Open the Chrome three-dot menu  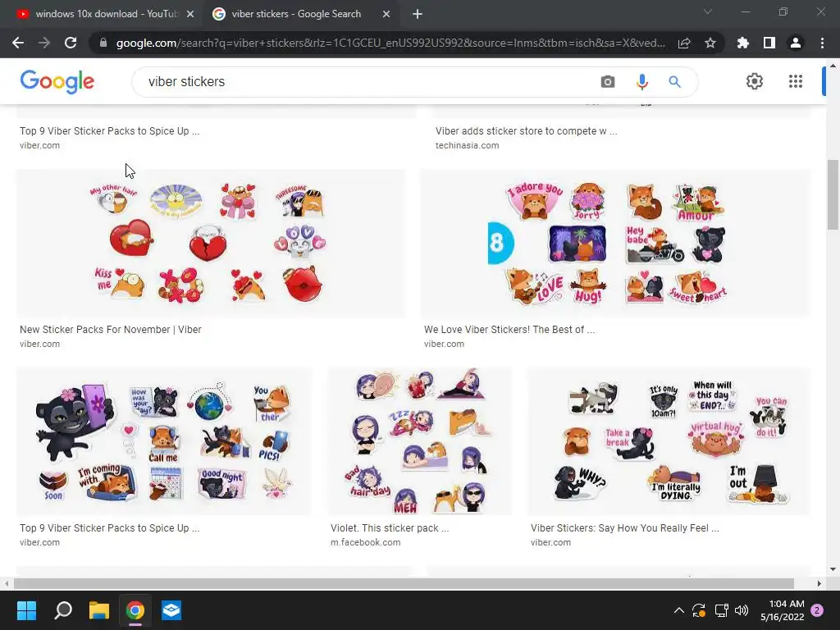tap(822, 43)
